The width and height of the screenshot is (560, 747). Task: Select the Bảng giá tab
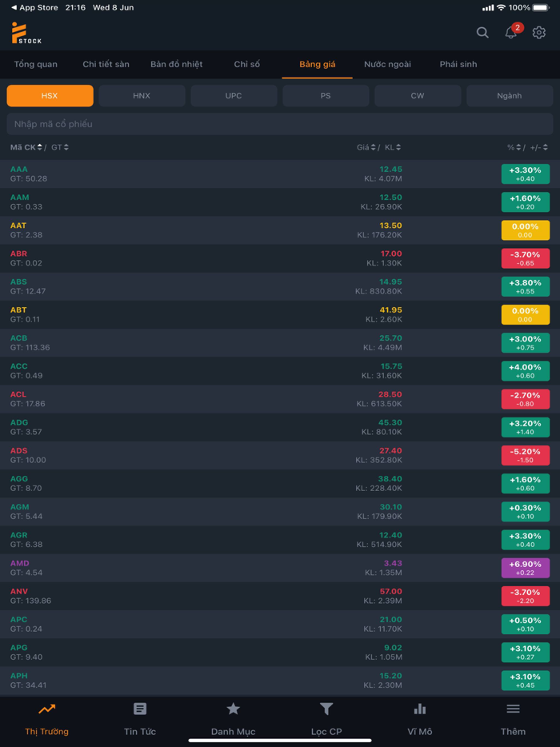click(x=318, y=64)
